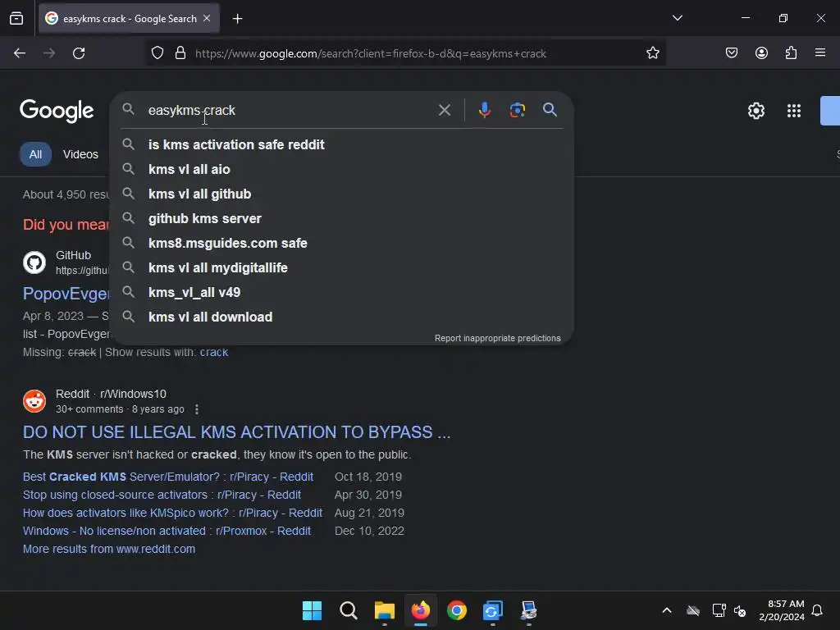The width and height of the screenshot is (840, 630).
Task: Save page to Pocket
Action: (x=731, y=53)
